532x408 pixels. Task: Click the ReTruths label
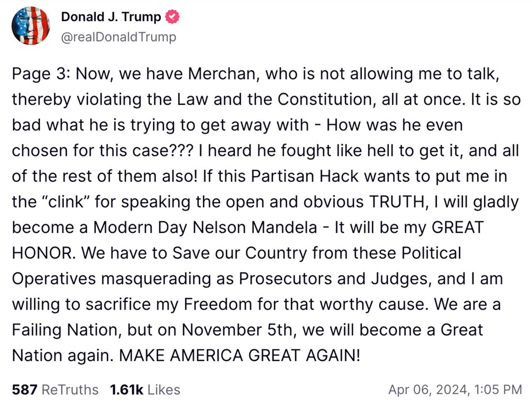(x=70, y=389)
